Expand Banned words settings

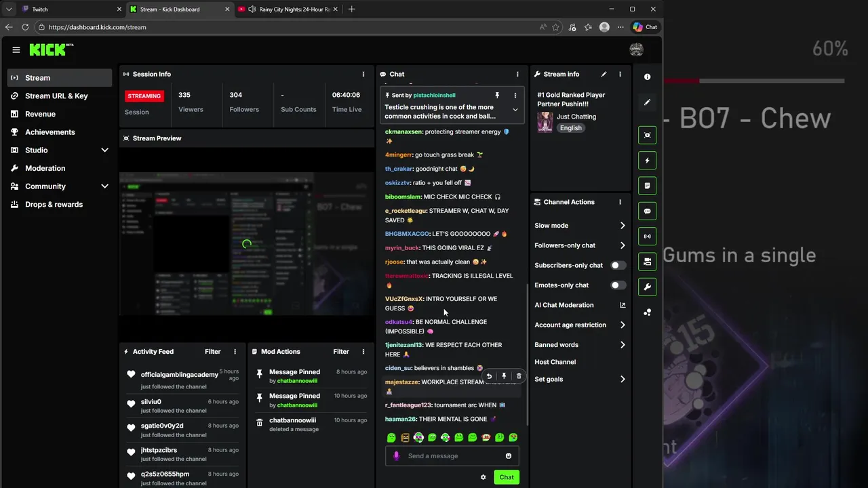(x=623, y=345)
